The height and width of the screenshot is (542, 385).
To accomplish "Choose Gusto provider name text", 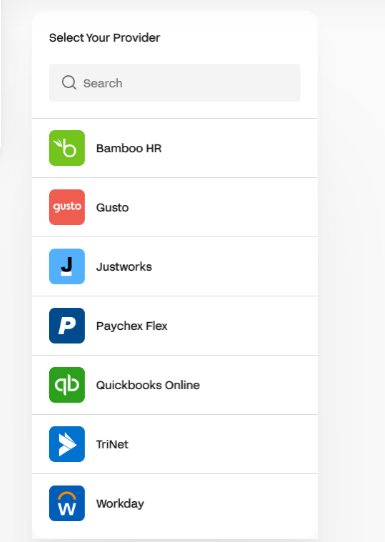I will pyautogui.click(x=112, y=207).
